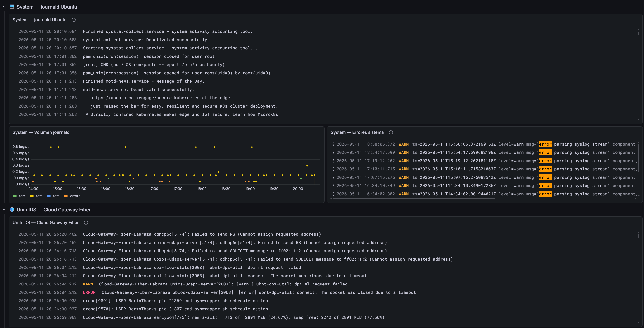644x328 pixels.
Task: Open row menu for 'earlyoom[775]: mem avail' line
Action: [15, 317]
